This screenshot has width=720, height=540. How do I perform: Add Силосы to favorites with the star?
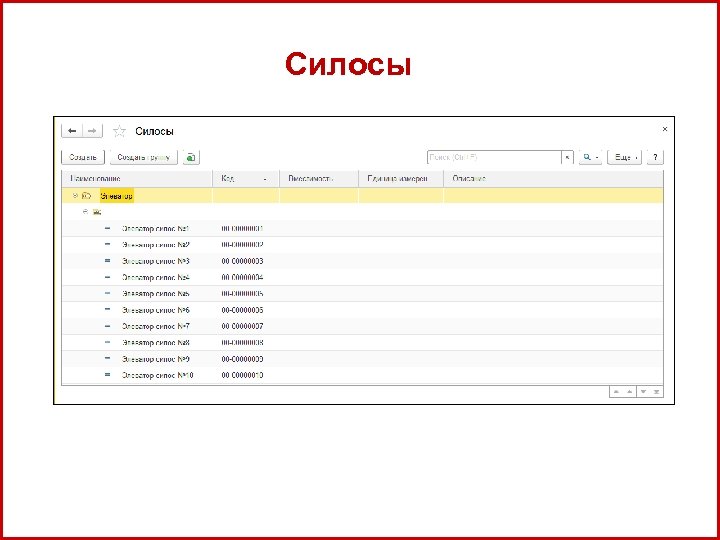[x=119, y=131]
